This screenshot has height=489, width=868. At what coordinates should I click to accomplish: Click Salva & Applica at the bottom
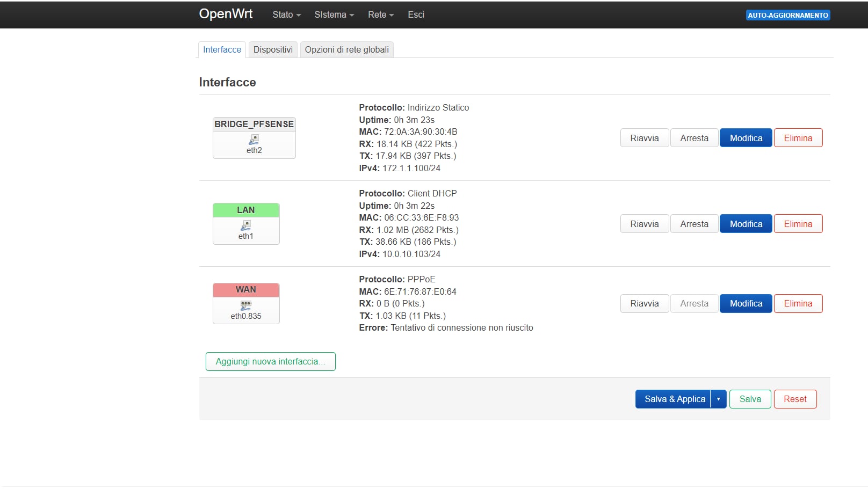click(674, 399)
